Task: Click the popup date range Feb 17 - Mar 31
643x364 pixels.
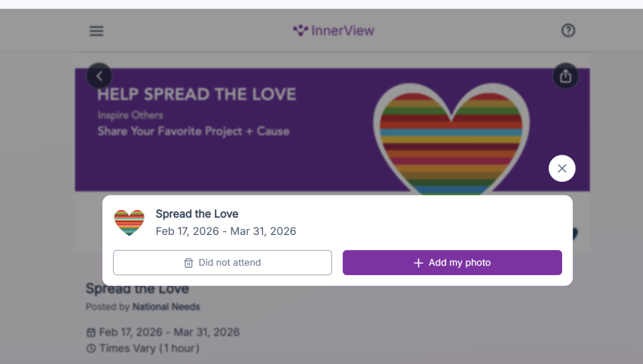Action: point(226,231)
